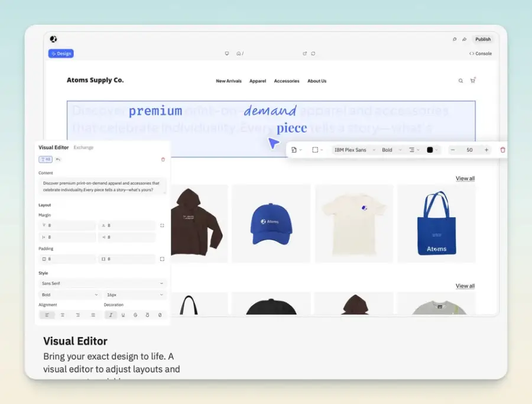Select the blue Atoms tote bag thumbnail
The width and height of the screenshot is (532, 404).
pos(436,224)
